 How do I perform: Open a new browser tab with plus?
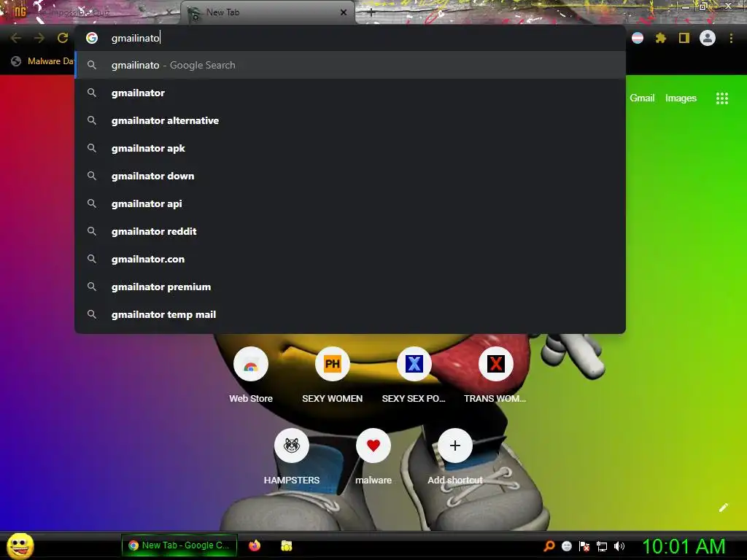[371, 12]
